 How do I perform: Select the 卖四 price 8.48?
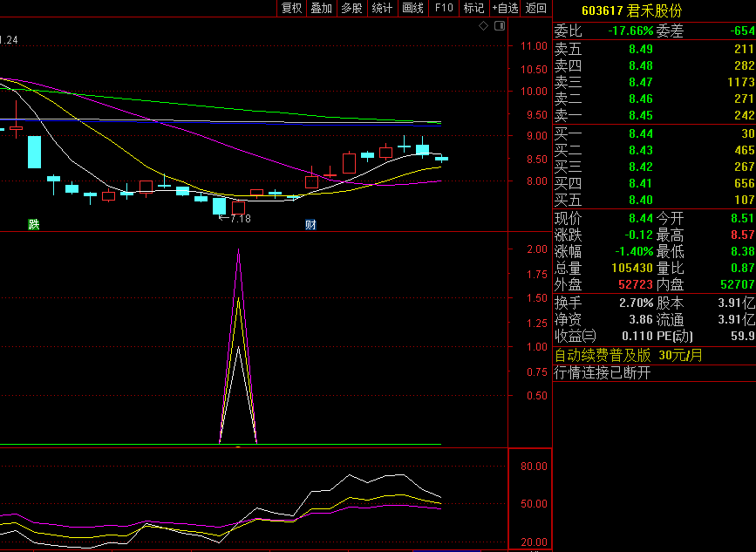pos(641,65)
